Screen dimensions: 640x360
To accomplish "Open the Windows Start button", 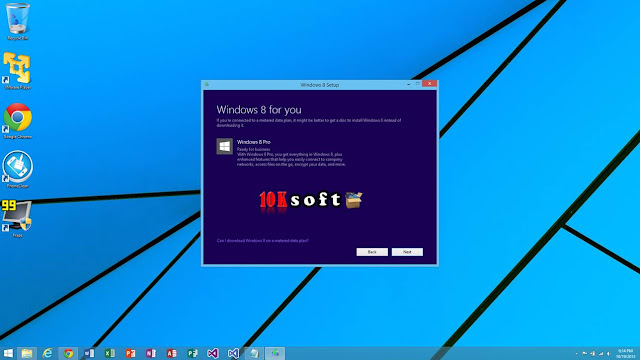I will tap(8, 353).
